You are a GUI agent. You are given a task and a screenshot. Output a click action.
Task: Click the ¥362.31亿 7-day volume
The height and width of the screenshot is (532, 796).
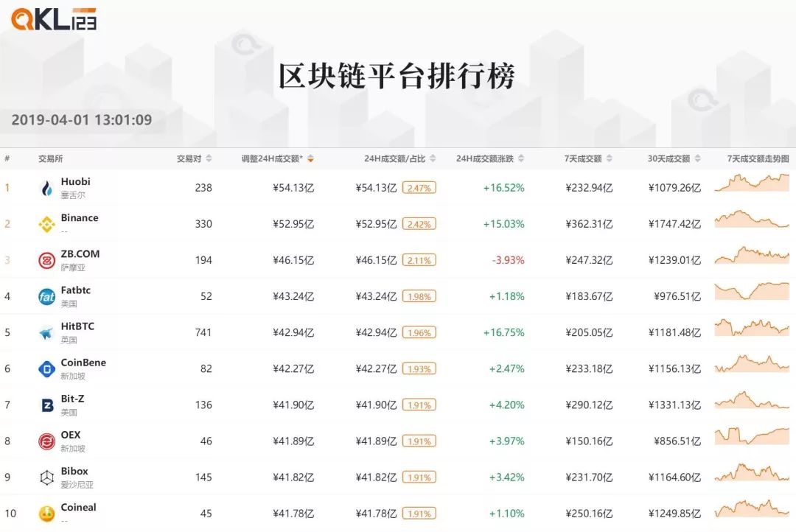pos(590,224)
